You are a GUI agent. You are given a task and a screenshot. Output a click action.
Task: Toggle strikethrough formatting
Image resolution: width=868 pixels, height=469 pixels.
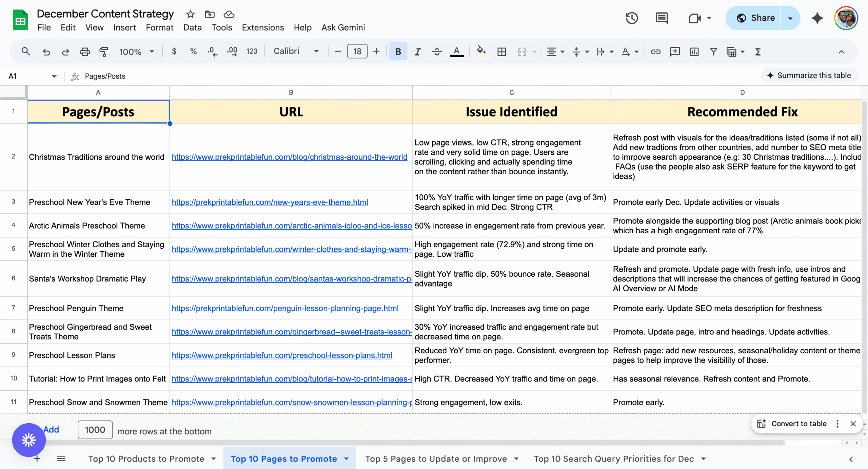pos(437,52)
